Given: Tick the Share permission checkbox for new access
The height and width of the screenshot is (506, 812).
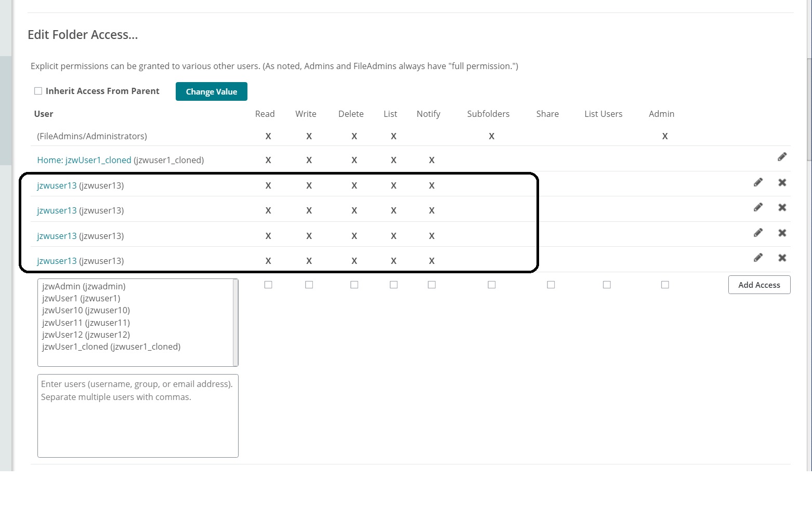Looking at the screenshot, I should [551, 285].
